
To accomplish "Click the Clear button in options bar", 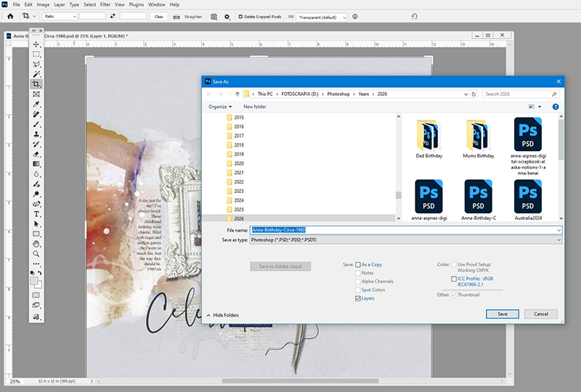I will point(159,17).
